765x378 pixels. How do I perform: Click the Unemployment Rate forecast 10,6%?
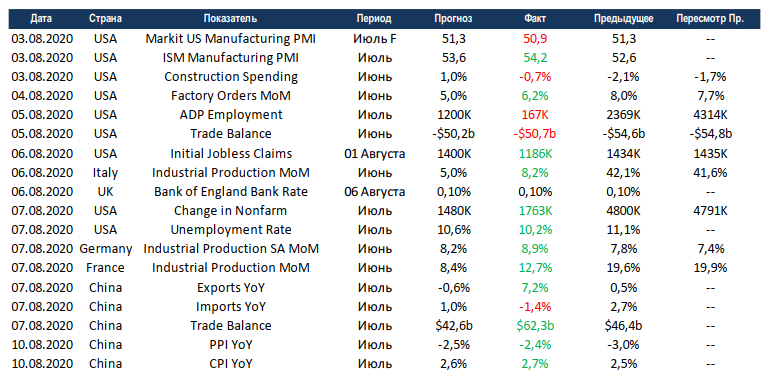[x=453, y=230]
